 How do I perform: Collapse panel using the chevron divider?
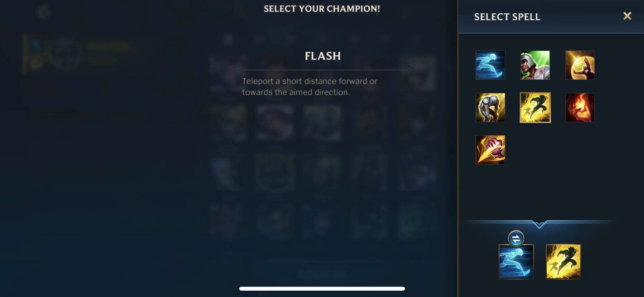point(539,224)
